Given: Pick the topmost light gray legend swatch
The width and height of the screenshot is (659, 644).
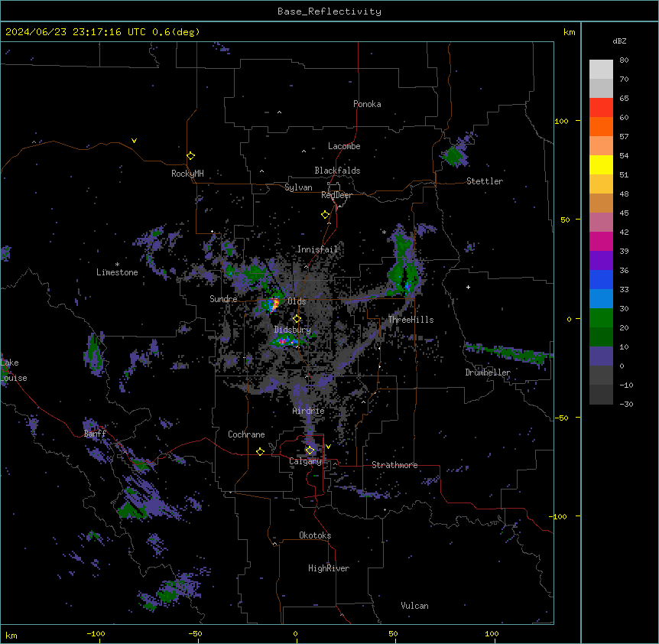Looking at the screenshot, I should click(601, 69).
